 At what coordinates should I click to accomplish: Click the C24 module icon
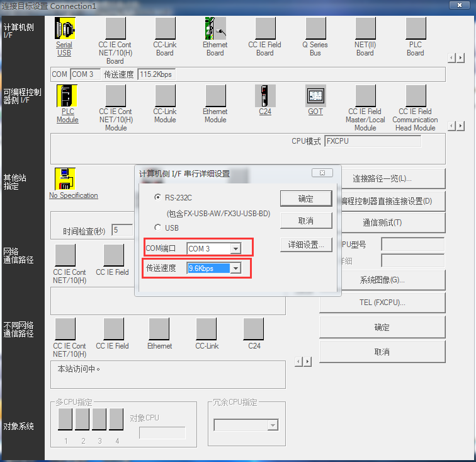(265, 95)
